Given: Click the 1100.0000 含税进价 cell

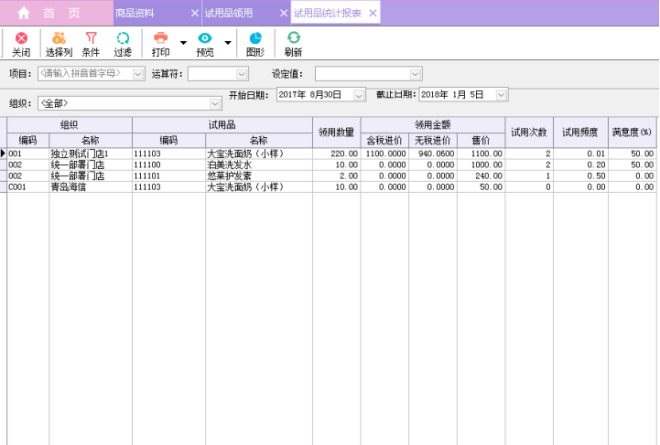Looking at the screenshot, I should 384,154.
